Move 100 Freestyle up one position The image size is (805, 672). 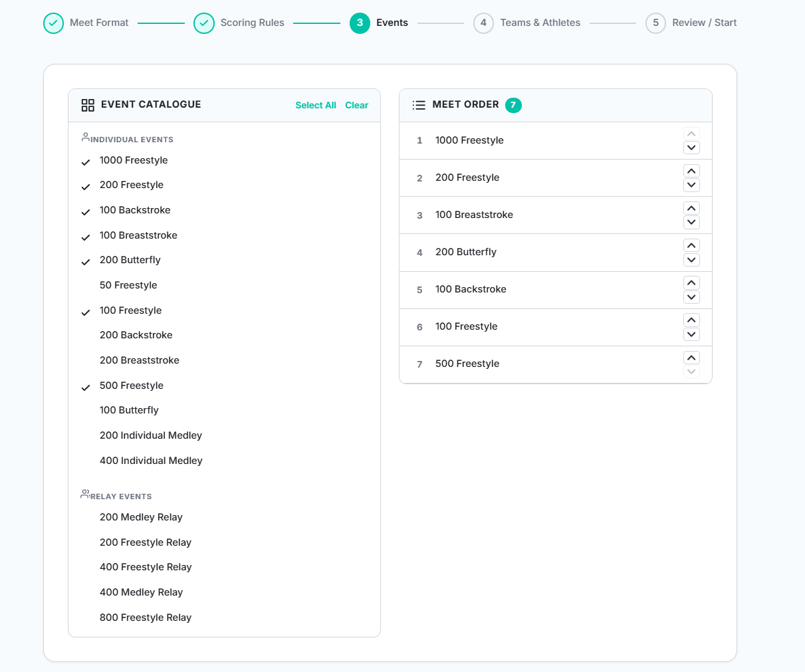[691, 320]
